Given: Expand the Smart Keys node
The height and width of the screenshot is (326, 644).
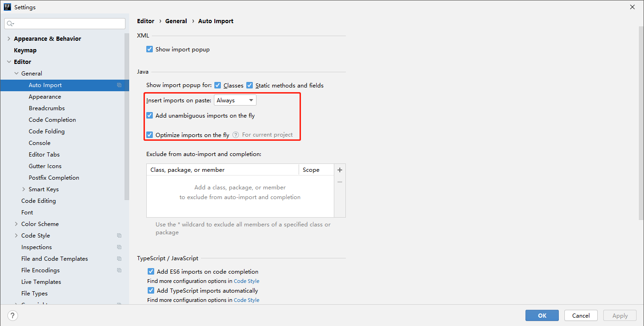Looking at the screenshot, I should click(24, 189).
